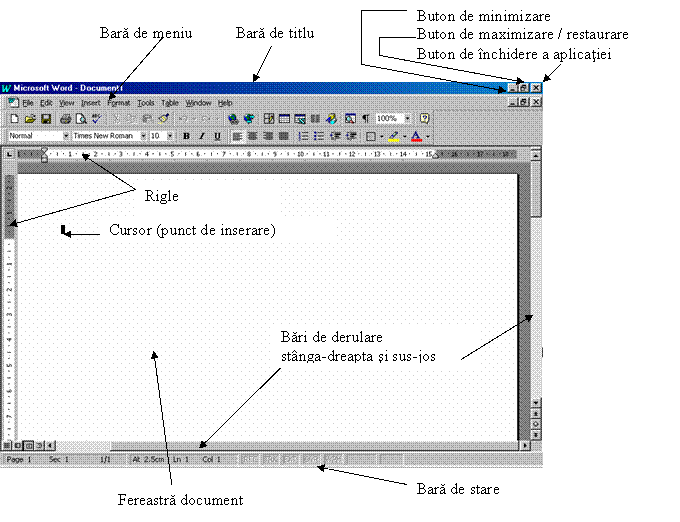Image resolution: width=680 pixels, height=522 pixels.
Task: Open the Format menu
Action: click(119, 102)
